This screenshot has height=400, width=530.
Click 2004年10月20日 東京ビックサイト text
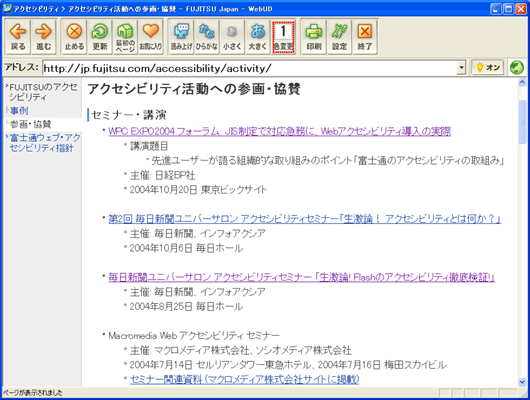coord(198,190)
